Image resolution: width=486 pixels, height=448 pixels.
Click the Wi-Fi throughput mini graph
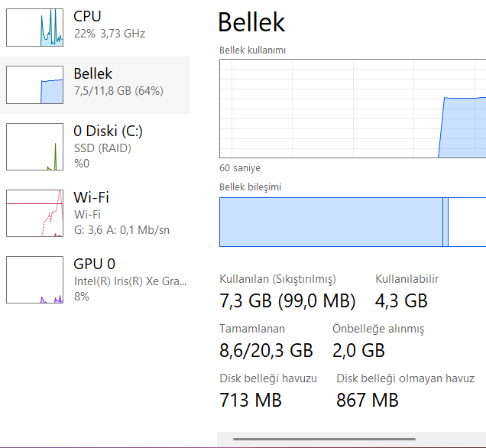[35, 213]
